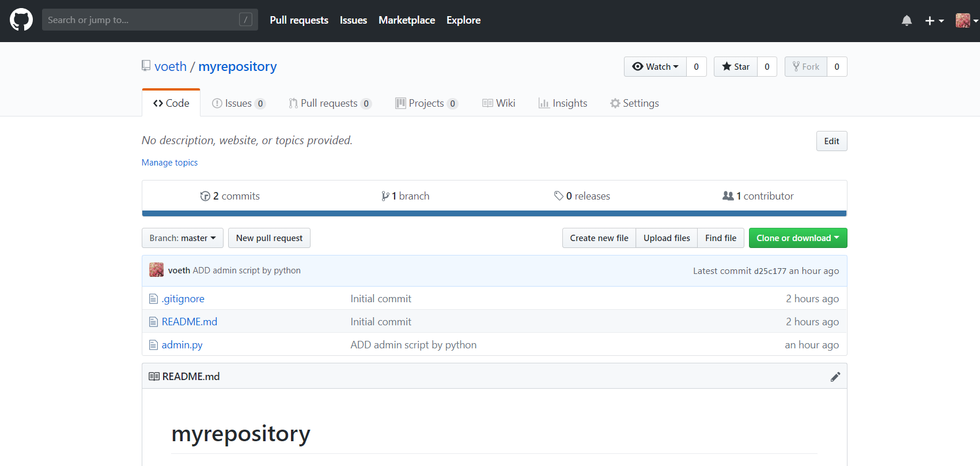The width and height of the screenshot is (980, 466).
Task: Open the plus create-new menu
Action: coord(934,21)
